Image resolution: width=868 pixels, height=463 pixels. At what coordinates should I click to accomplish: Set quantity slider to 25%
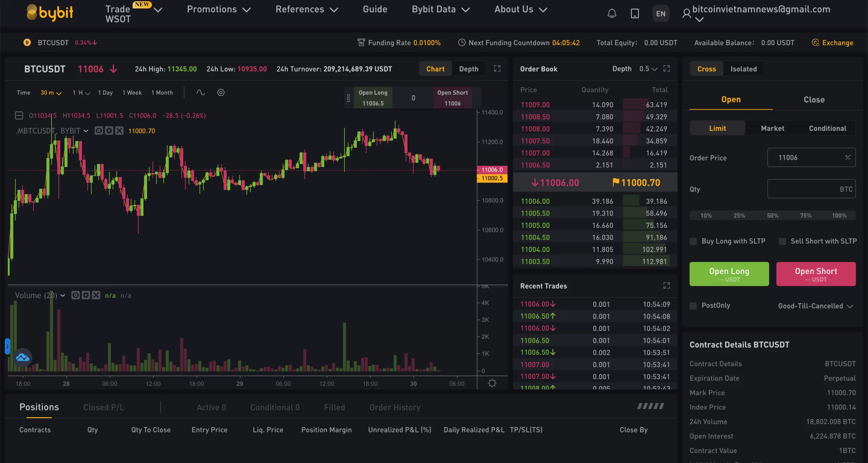tap(739, 216)
